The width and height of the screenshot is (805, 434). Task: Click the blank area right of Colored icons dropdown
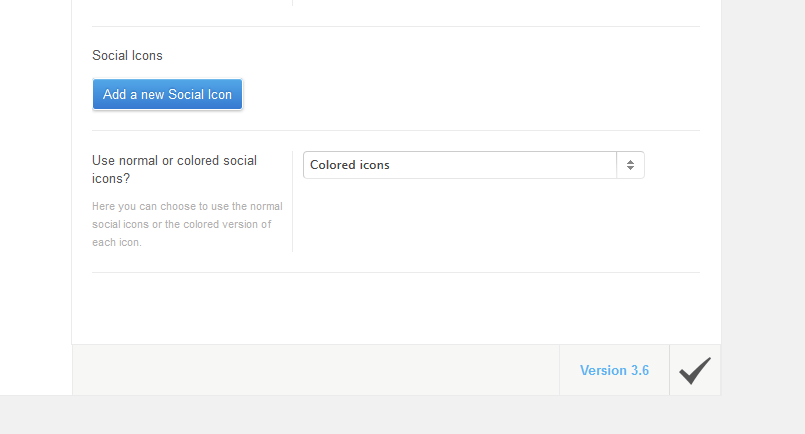[672, 165]
